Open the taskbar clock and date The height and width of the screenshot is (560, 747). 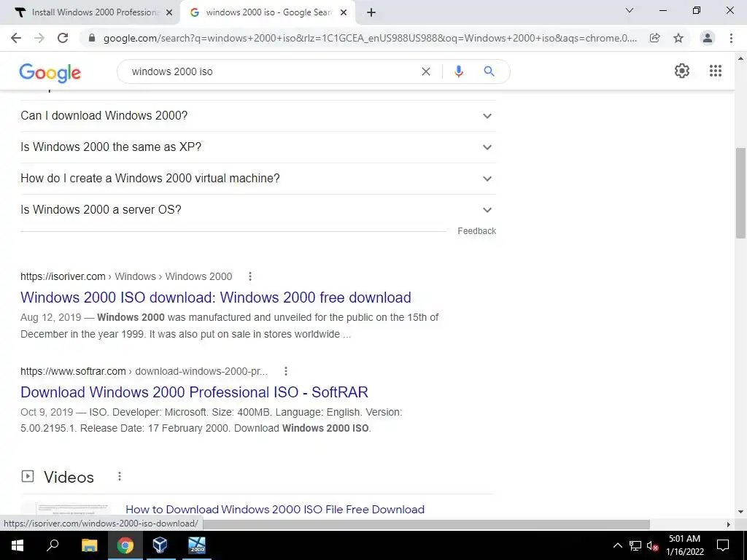coord(684,545)
